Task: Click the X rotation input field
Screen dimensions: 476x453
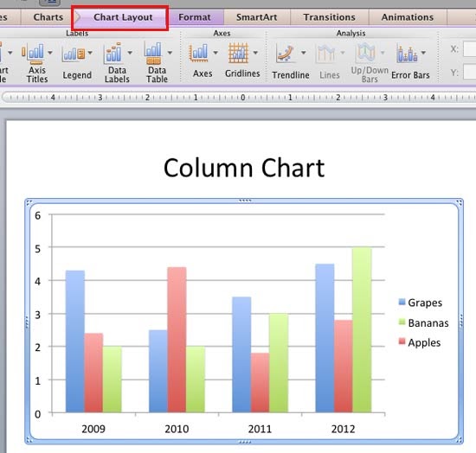Action: [x=470, y=49]
